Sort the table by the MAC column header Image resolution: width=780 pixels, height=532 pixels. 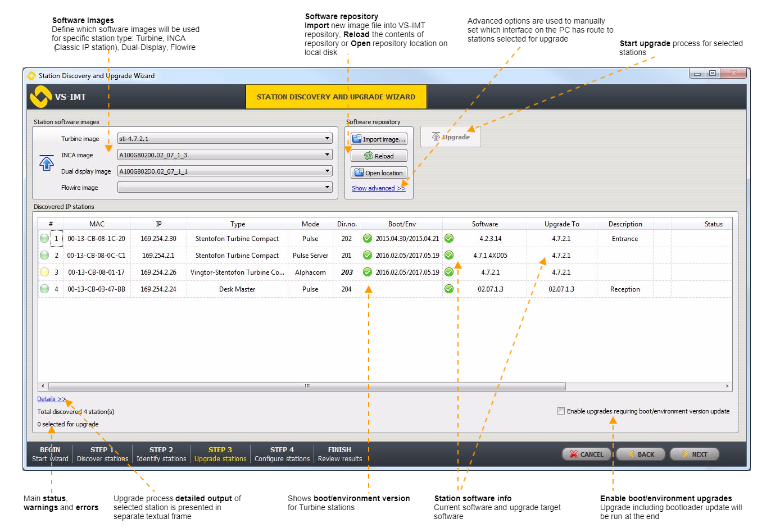(97, 224)
